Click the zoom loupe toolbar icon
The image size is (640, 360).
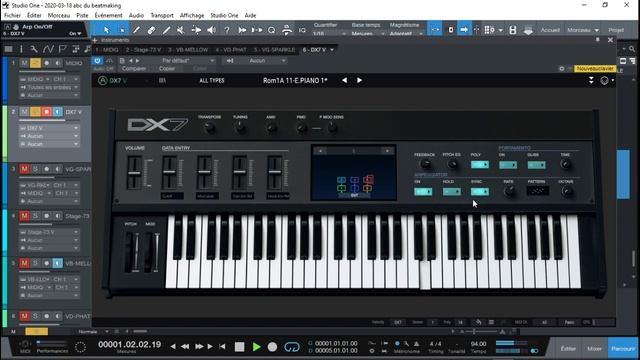tap(271, 30)
